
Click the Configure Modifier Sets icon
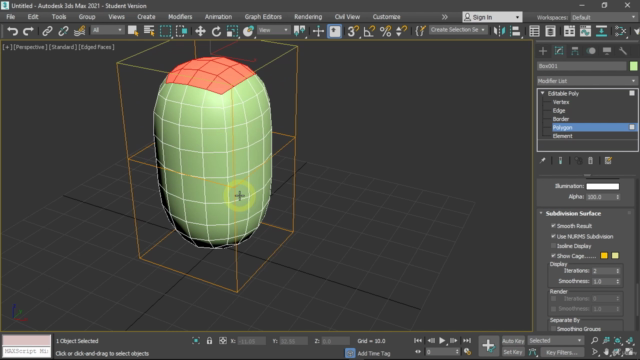click(x=608, y=161)
